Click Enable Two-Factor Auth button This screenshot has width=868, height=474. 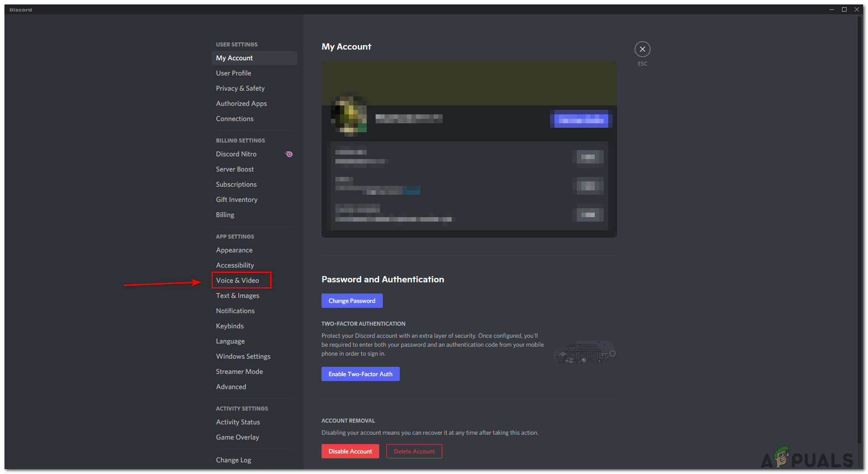(x=360, y=374)
